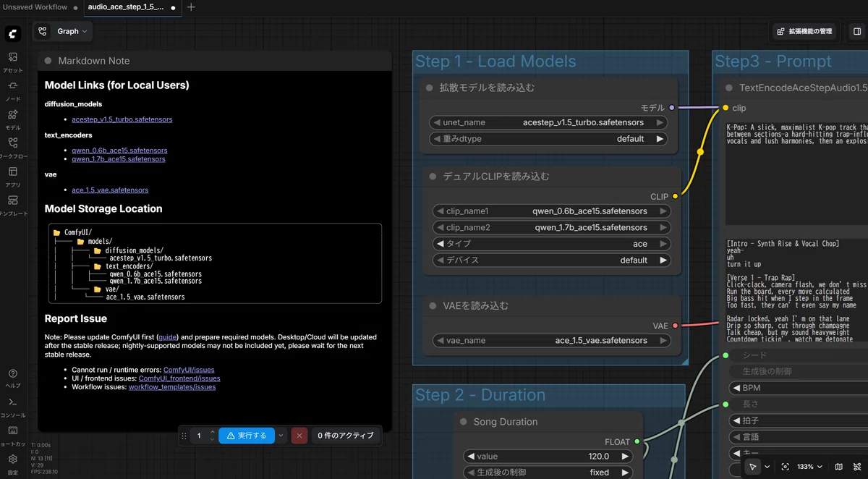Open Settings (設定) gear
The image size is (868, 479).
point(13,463)
